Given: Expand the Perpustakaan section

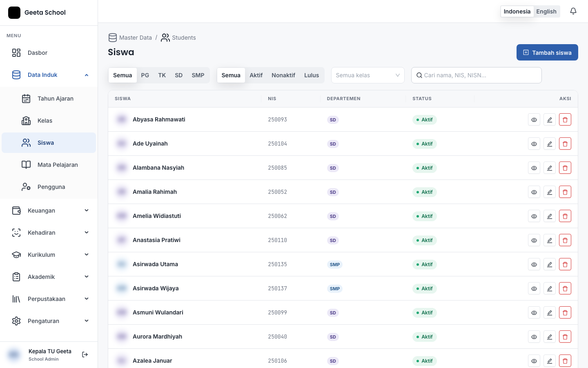Looking at the screenshot, I should point(49,299).
